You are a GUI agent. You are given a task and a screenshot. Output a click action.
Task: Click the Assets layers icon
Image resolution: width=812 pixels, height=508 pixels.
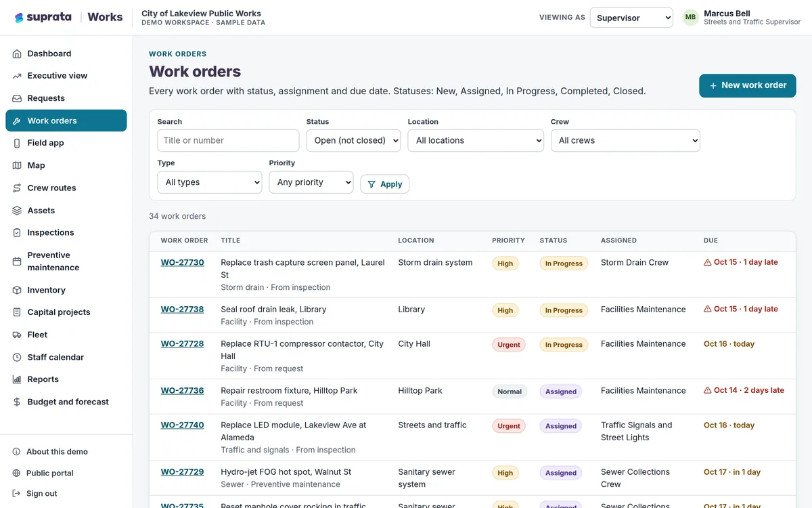[17, 211]
